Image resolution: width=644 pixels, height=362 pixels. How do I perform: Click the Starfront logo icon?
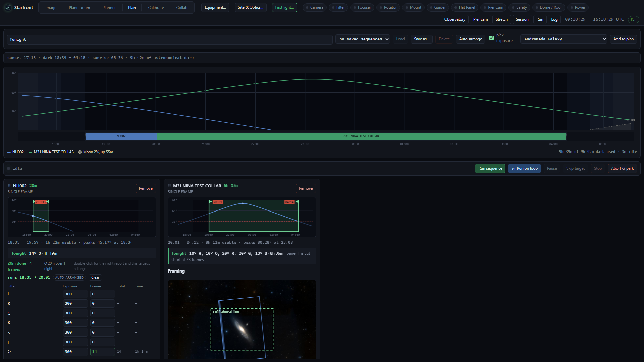click(8, 7)
